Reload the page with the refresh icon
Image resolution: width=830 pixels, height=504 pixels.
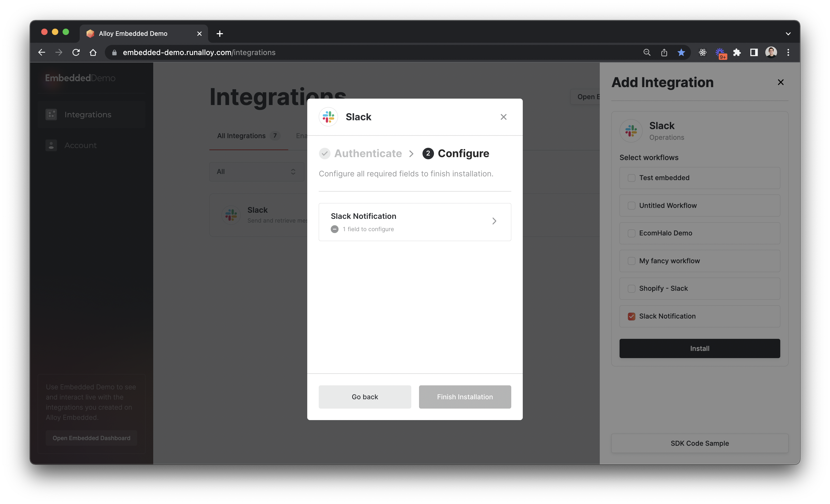pos(76,52)
